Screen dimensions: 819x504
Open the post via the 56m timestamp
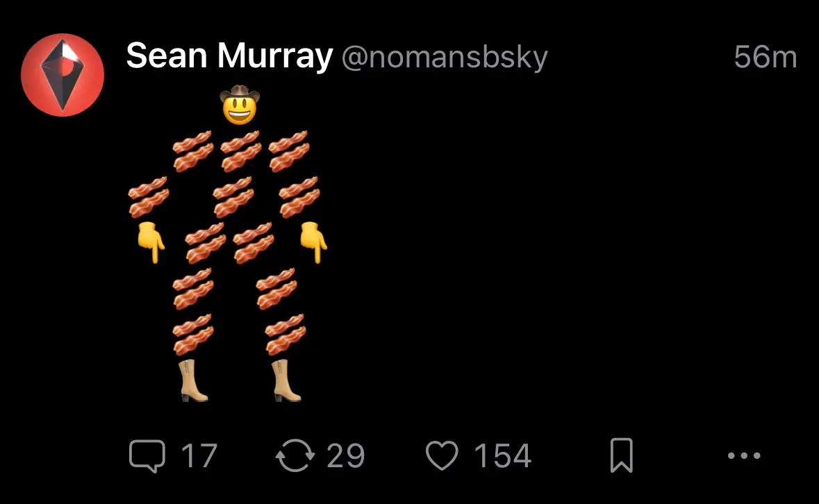tap(766, 57)
